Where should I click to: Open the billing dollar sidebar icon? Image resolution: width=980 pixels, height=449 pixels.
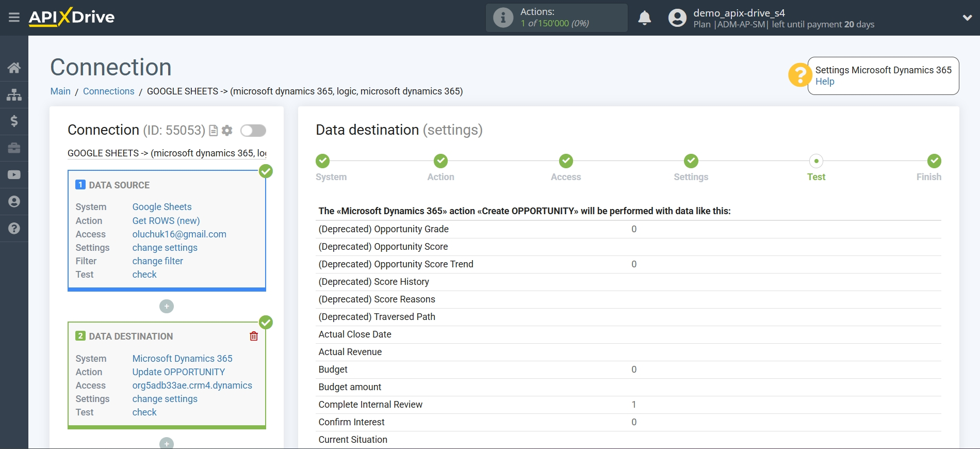coord(14,121)
